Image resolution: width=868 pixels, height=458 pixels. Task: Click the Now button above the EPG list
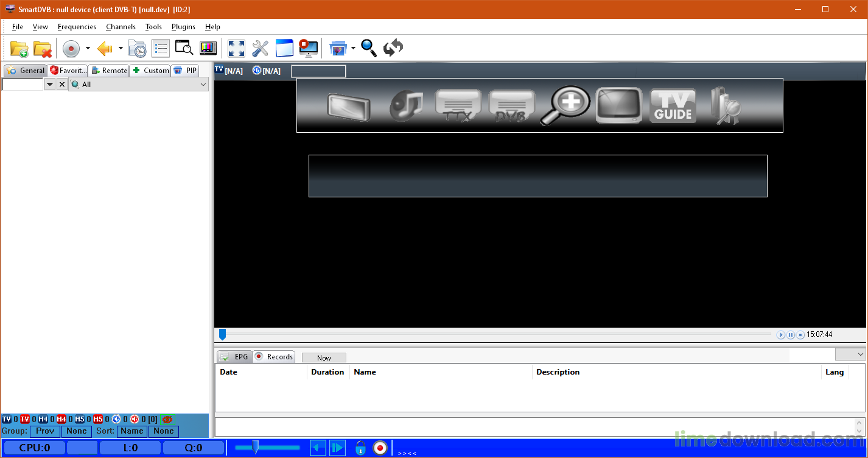[x=324, y=357]
